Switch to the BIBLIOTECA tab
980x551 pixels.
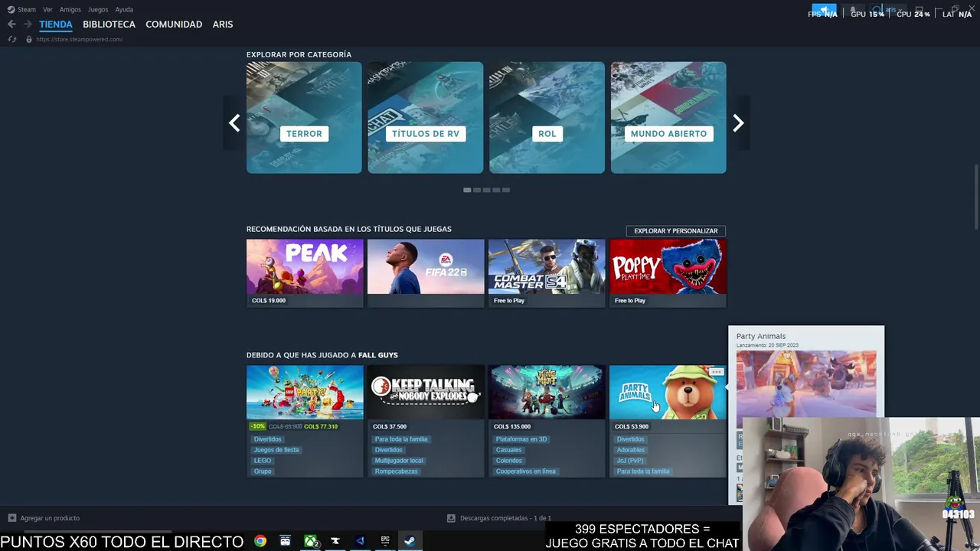tap(109, 24)
